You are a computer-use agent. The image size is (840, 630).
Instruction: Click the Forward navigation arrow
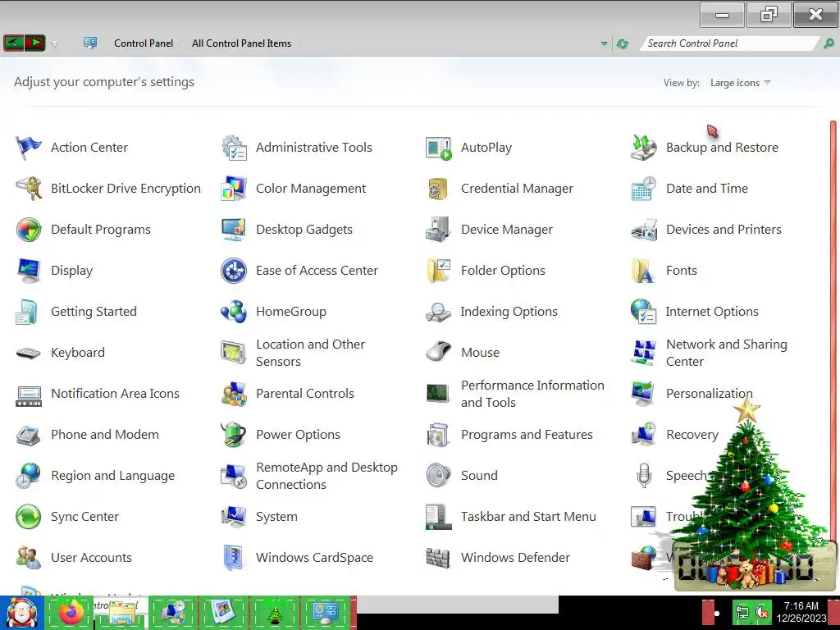pos(34,43)
